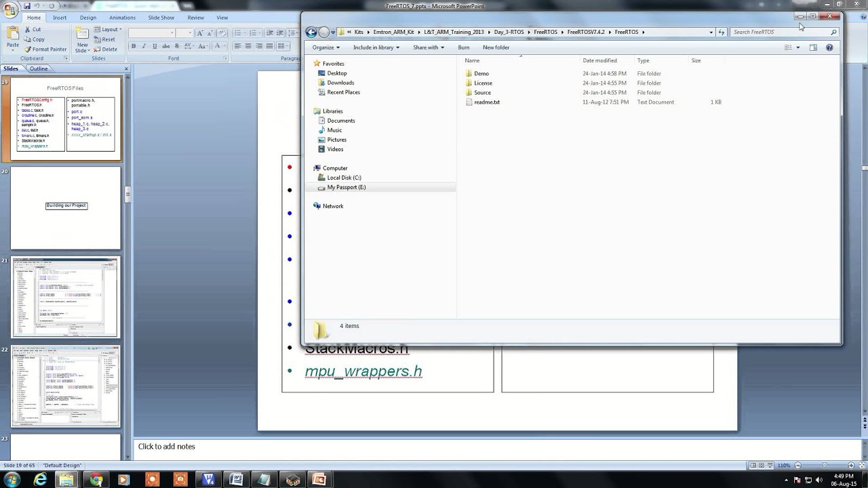Open the Font dialog launcher
The image size is (868, 488).
(x=224, y=58)
